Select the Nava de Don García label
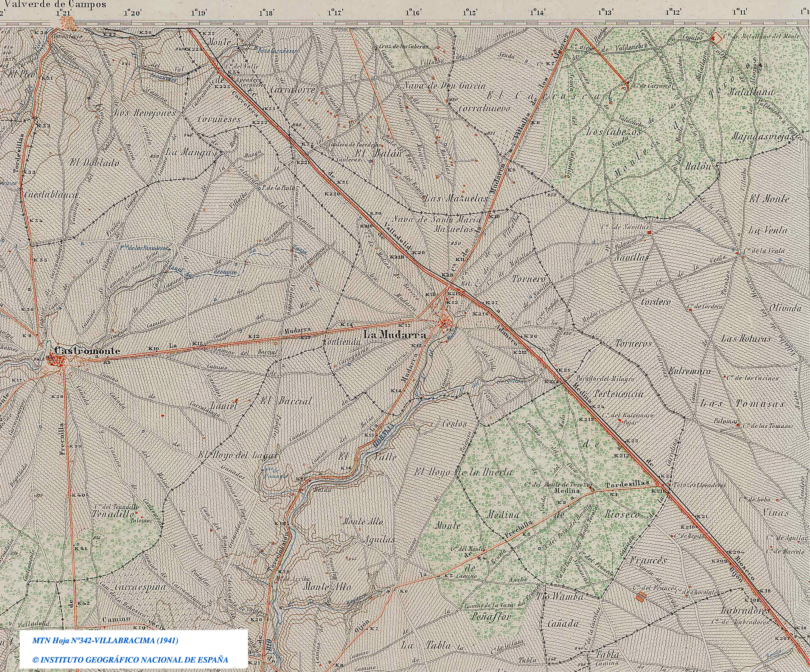This screenshot has height=672, width=810. click(445, 86)
